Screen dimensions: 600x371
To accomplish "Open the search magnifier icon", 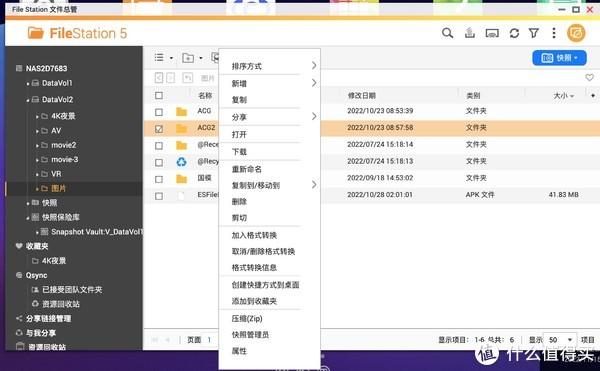I will click(x=447, y=33).
